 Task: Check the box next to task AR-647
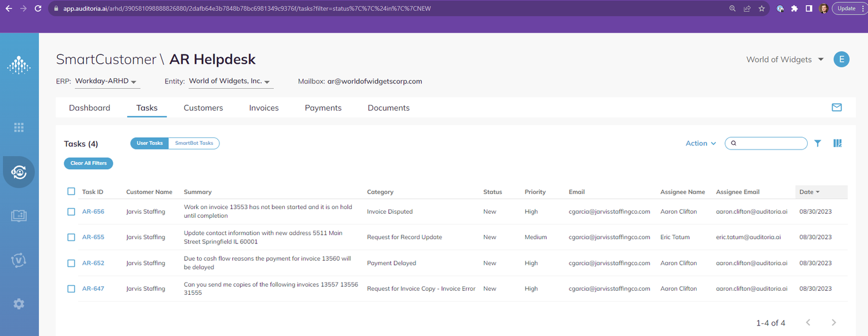pos(71,288)
